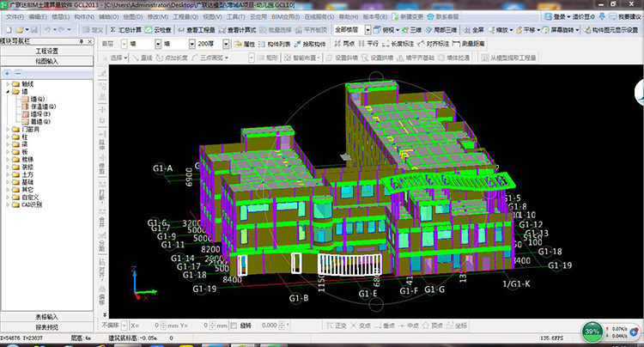Click expand-all plus icon in navigator
This screenshot has height=347, width=644.
point(7,73)
